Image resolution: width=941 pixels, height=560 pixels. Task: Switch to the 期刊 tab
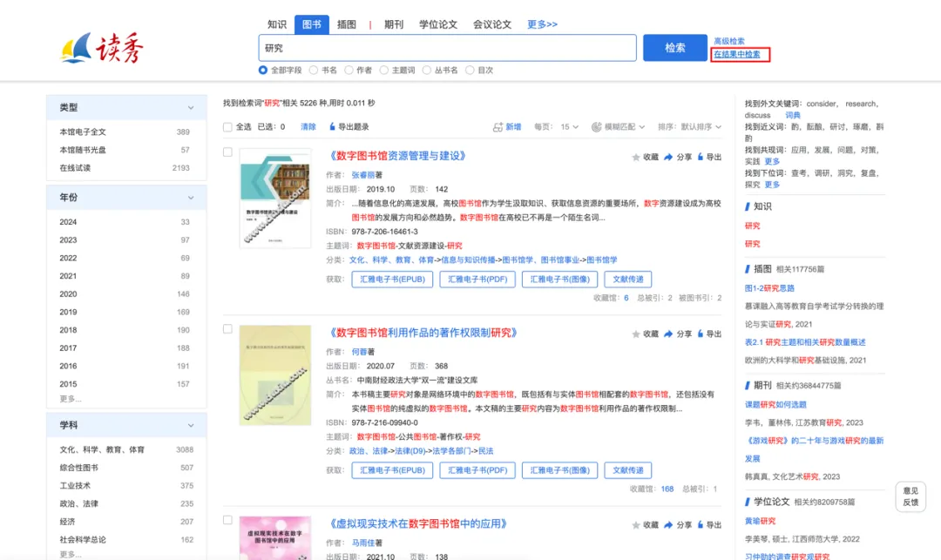(394, 24)
